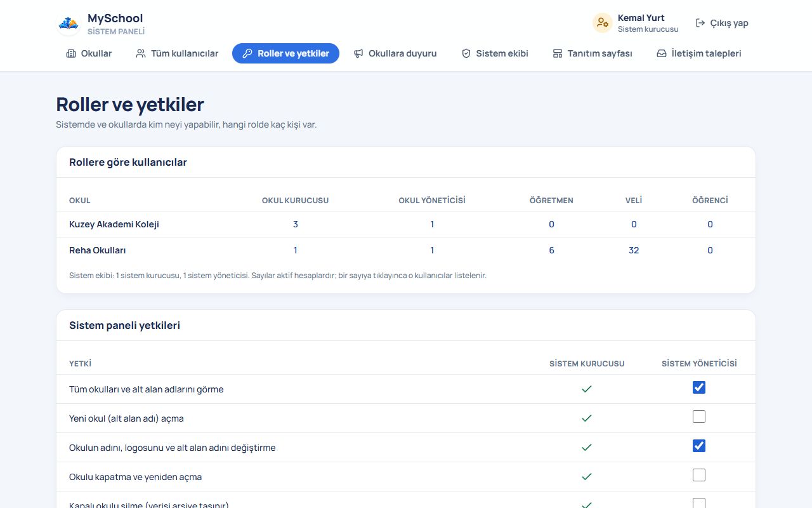Open Kuzey Akademi Koleji okul kurucusu count 3

[296, 224]
